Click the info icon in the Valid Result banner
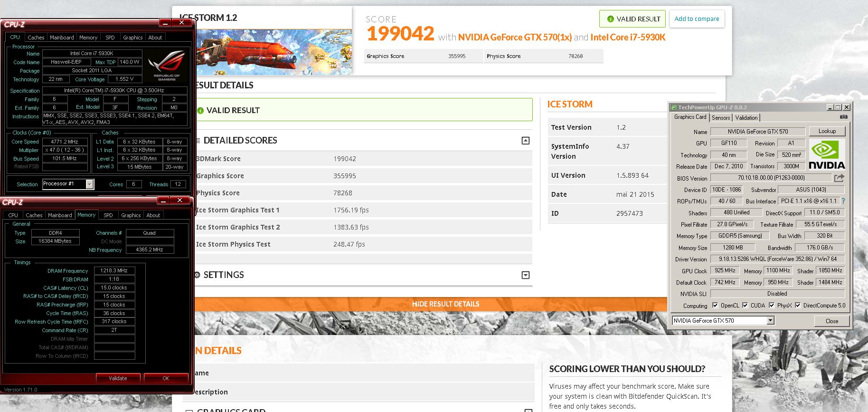868x412 pixels. click(x=200, y=110)
